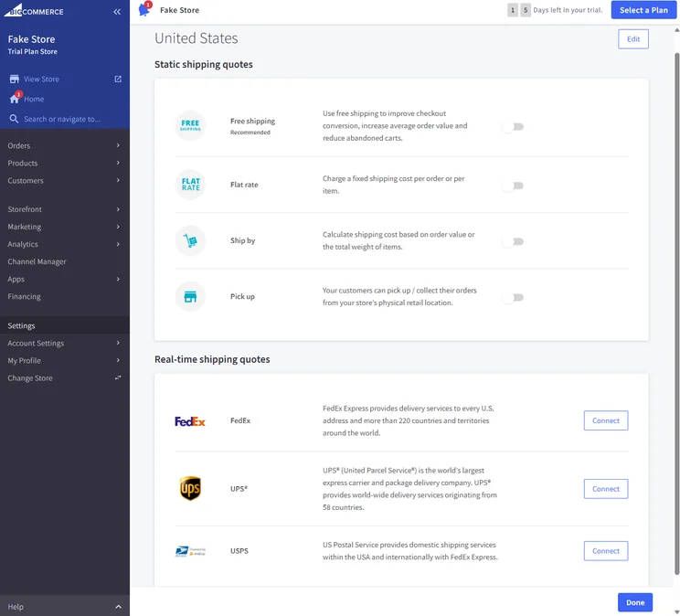680x616 pixels.
Task: Expand the Customers menu chevron
Action: coord(118,180)
